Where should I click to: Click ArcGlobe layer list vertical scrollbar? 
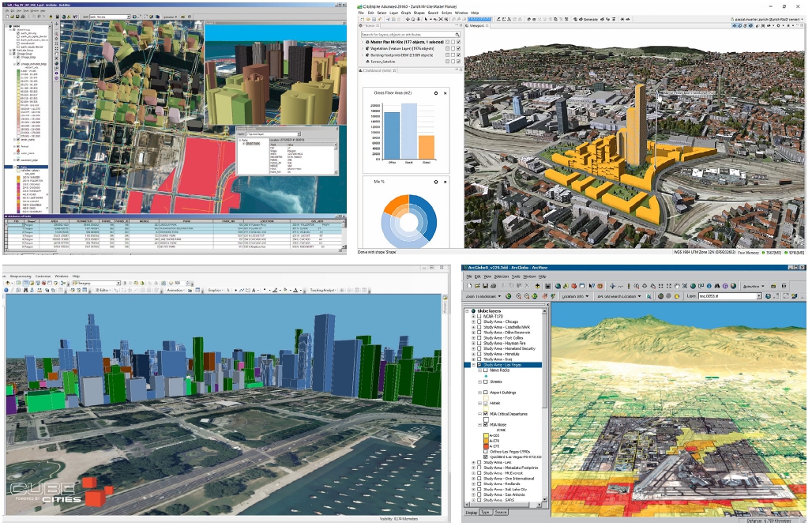545,404
